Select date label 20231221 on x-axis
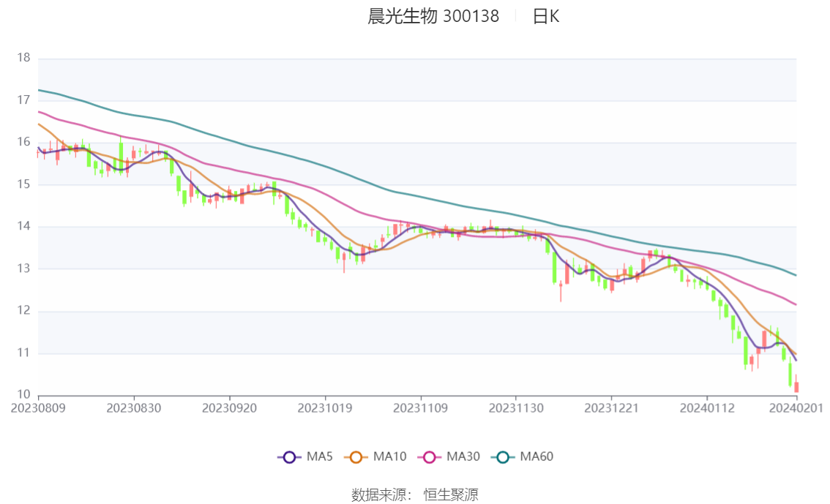This screenshot has height=504, width=830. click(x=611, y=408)
